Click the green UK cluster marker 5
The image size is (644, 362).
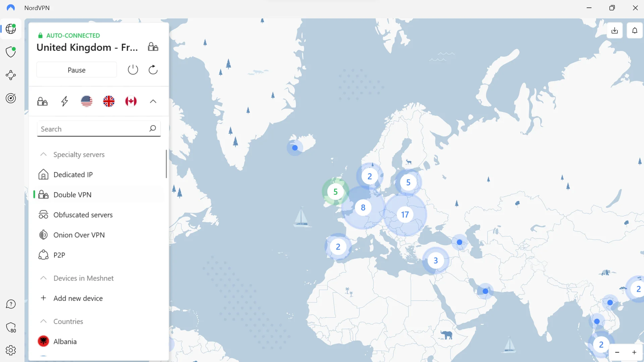[335, 192]
